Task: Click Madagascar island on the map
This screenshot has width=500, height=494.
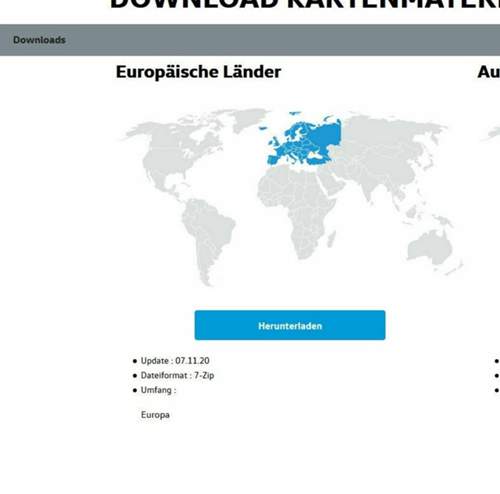Action: [331, 239]
